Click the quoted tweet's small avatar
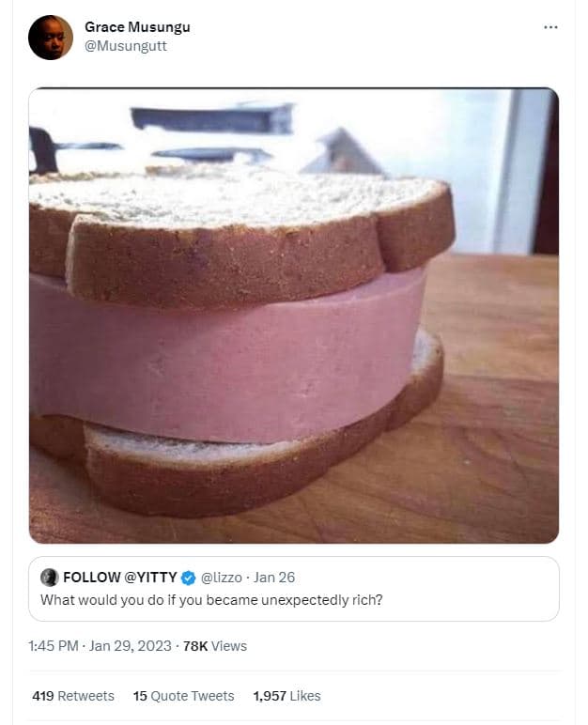Screen dimensions: 588x725 50,578
